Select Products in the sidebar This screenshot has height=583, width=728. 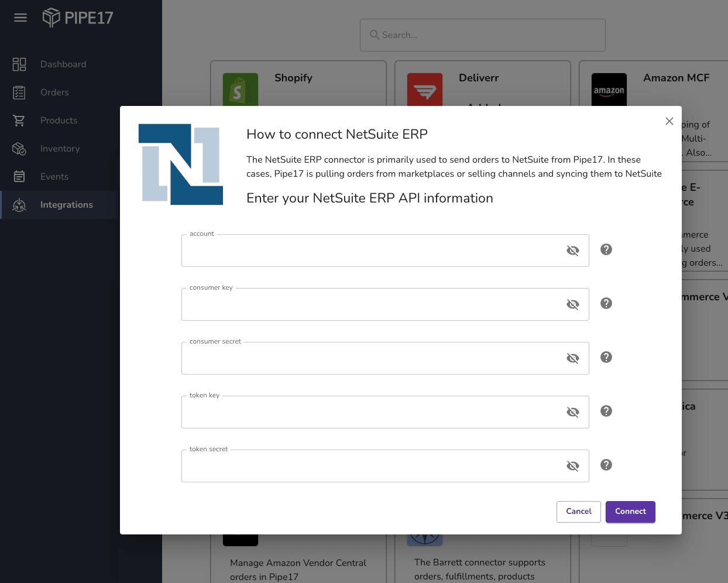coord(59,121)
